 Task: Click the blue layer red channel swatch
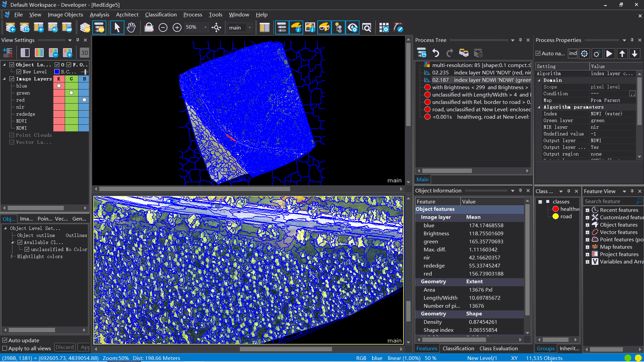coord(59,86)
